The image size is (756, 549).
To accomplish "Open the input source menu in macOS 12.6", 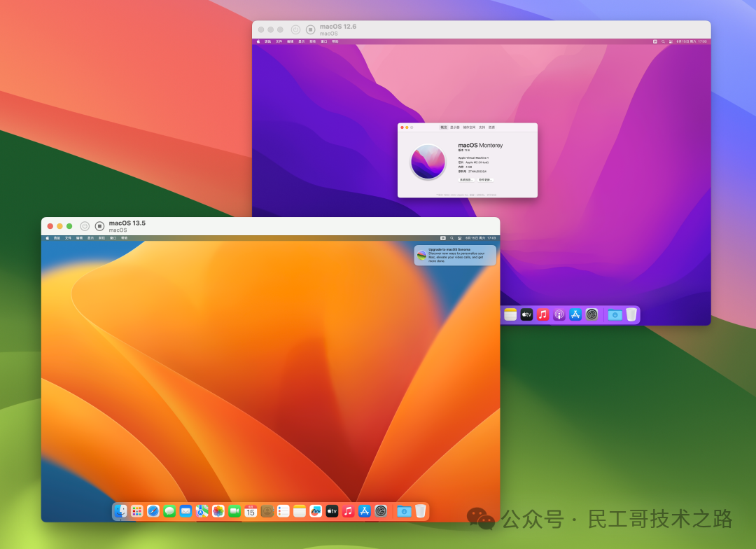I will click(654, 41).
